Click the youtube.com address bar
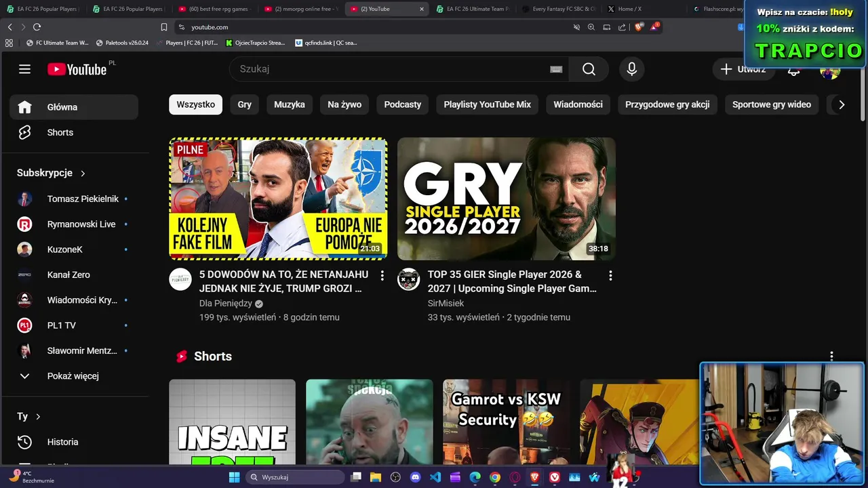The image size is (868, 488). [x=373, y=27]
